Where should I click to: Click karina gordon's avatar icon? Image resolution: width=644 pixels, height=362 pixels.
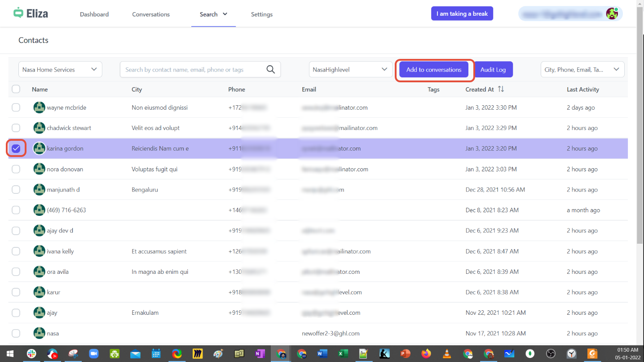(39, 148)
